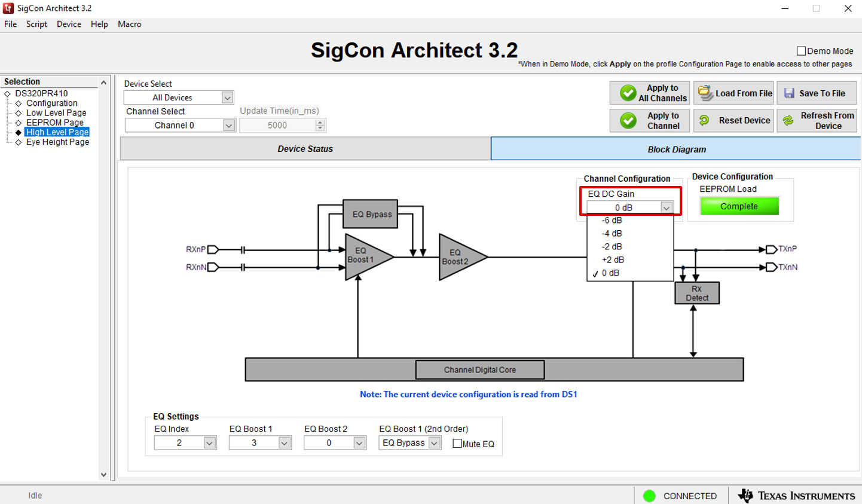The image size is (862, 504).
Task: Check the Mute EQ checkbox
Action: (457, 444)
